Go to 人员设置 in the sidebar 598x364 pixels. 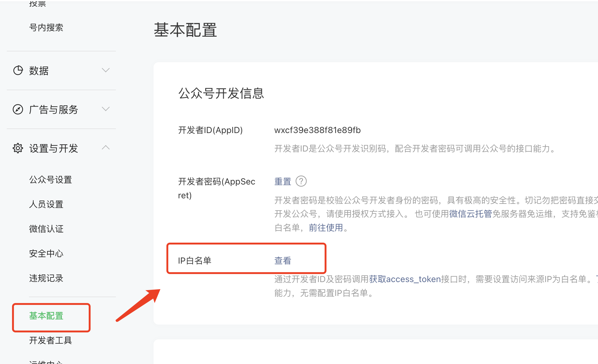click(46, 204)
